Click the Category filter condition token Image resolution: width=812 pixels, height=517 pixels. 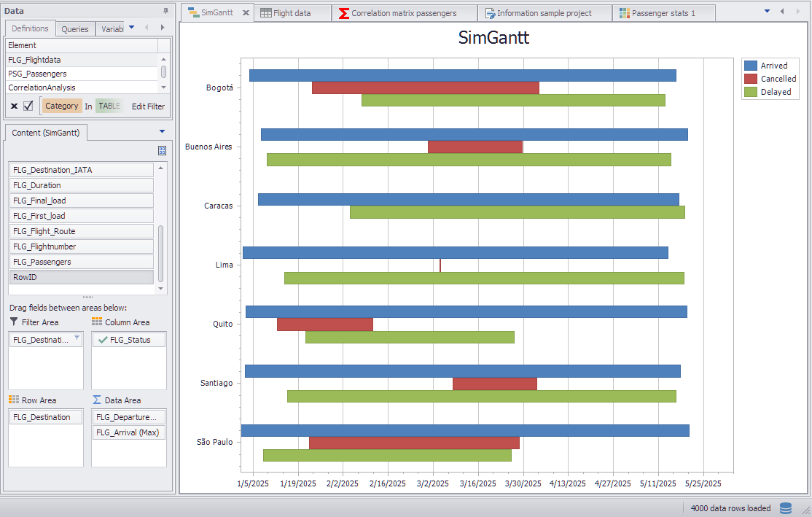[61, 106]
